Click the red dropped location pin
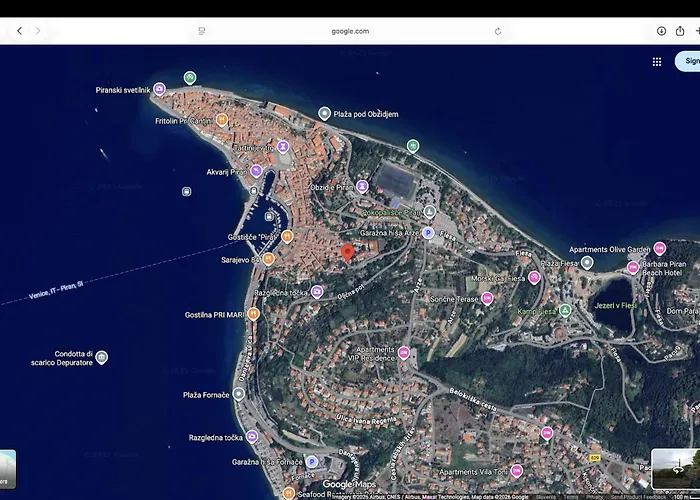 click(348, 252)
